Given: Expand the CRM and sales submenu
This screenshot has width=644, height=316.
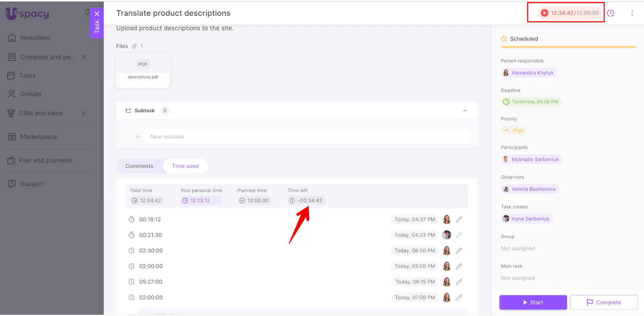Looking at the screenshot, I should (x=83, y=113).
